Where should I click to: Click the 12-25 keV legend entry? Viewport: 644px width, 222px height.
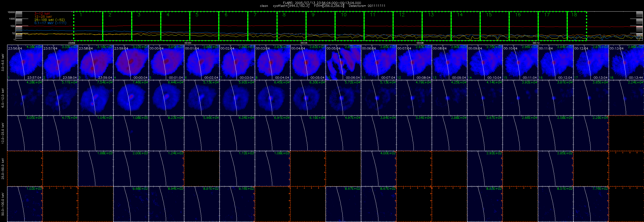[x=43, y=17]
